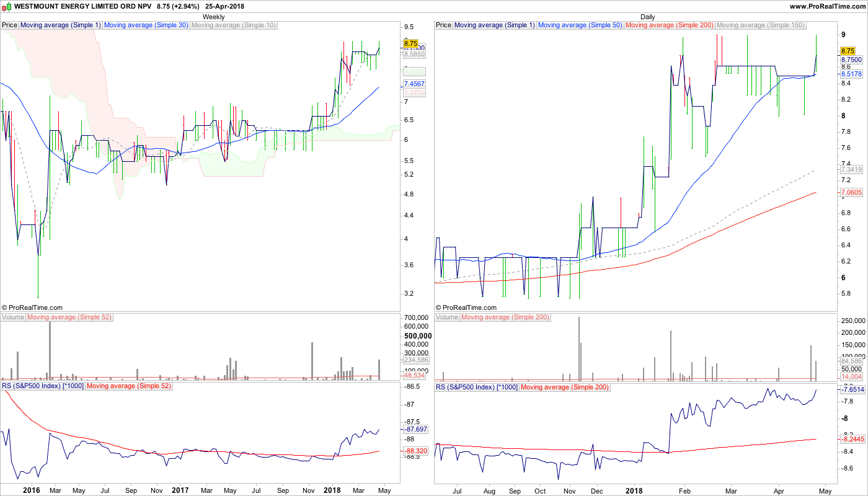Click the -87.697 RS value tag
The width and height of the screenshot is (868, 496).
click(x=415, y=429)
